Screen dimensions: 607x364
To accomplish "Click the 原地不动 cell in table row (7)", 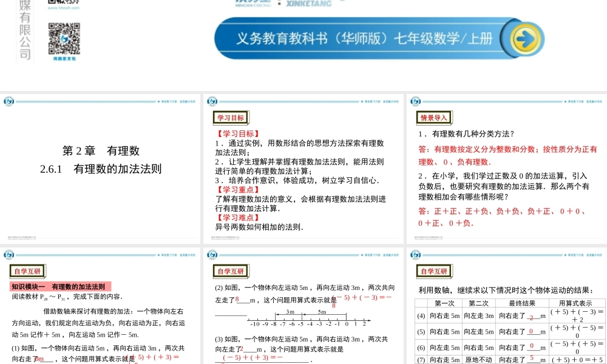I will point(478,359).
